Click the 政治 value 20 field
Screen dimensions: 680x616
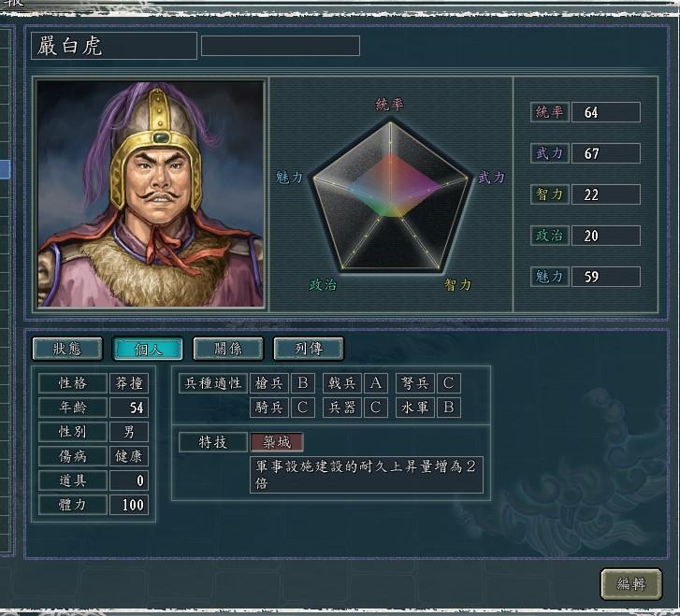pos(606,236)
